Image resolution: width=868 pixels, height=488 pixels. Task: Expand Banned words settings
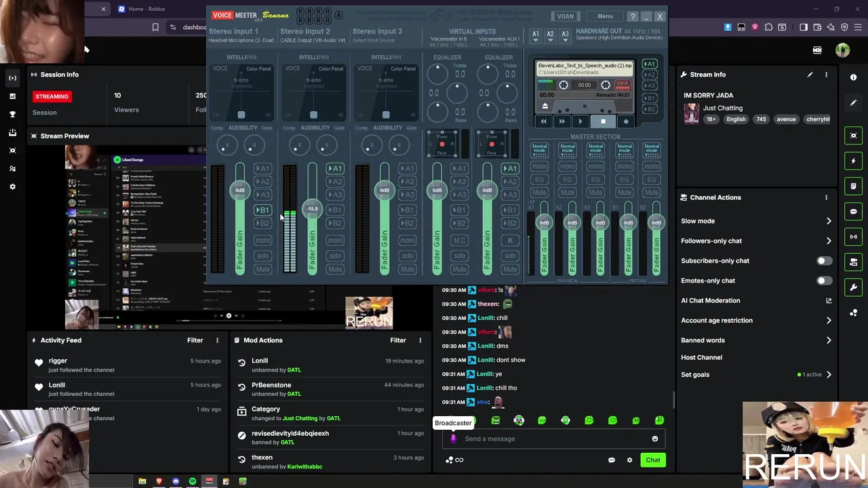(x=828, y=340)
